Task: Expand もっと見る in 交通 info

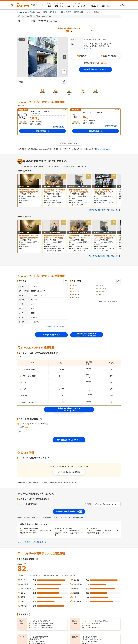Action: click(x=89, y=48)
